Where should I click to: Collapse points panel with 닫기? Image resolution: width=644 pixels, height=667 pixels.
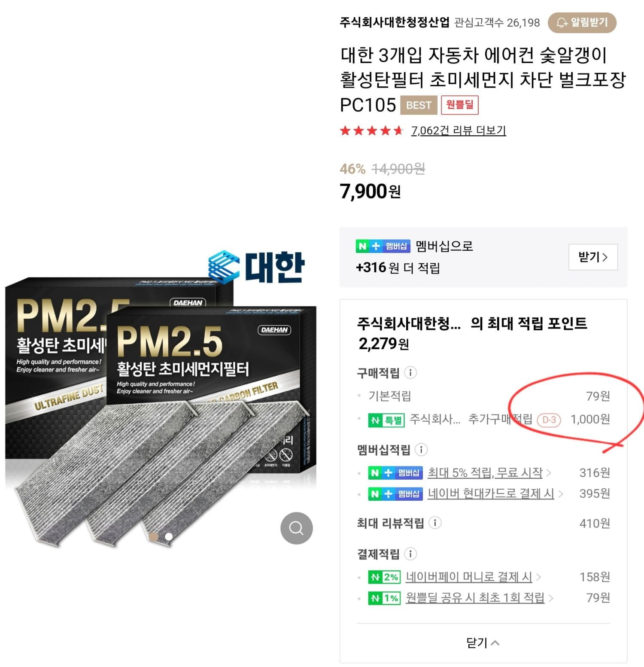pos(483,643)
